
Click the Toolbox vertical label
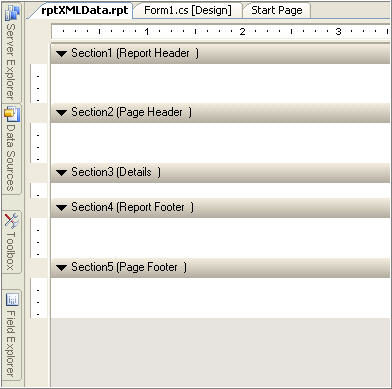coord(11,251)
